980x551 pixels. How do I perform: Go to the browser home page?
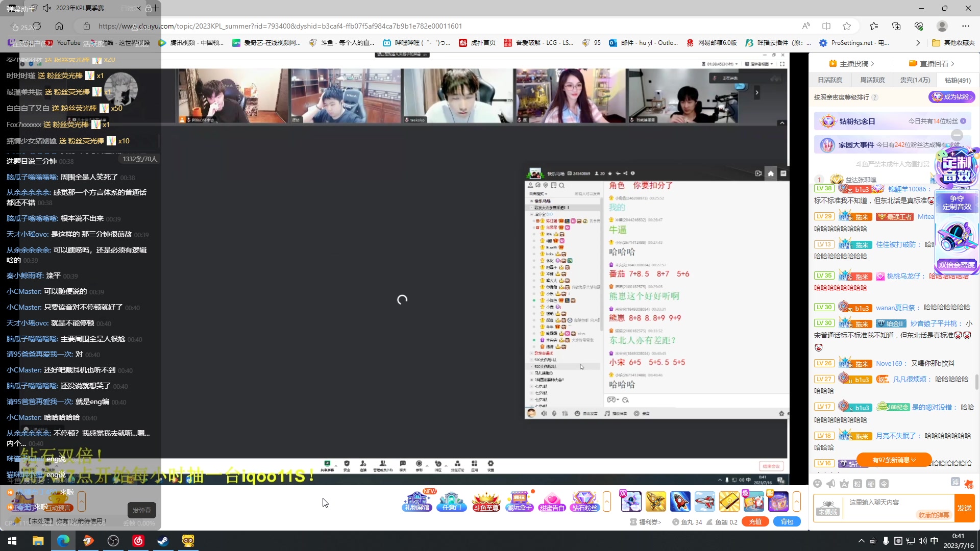(59, 26)
